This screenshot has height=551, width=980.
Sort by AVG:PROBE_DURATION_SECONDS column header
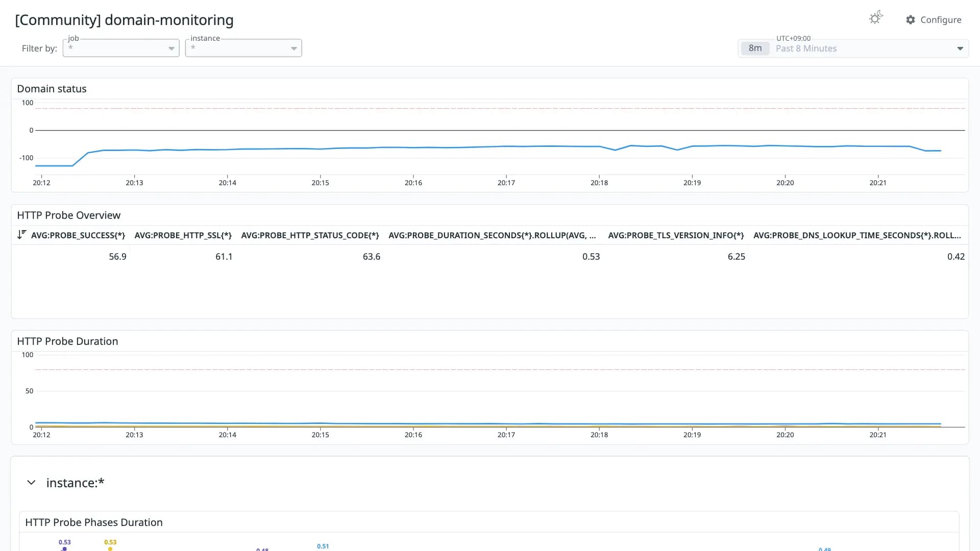[492, 235]
